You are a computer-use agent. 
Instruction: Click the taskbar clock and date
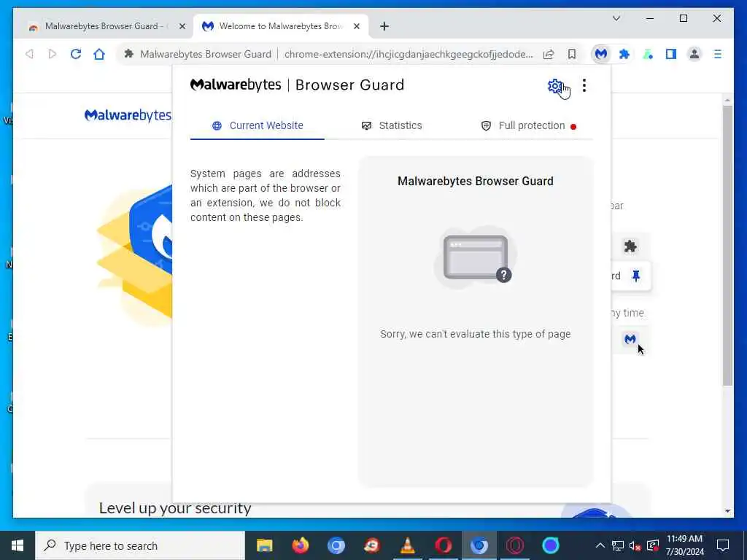coord(684,545)
